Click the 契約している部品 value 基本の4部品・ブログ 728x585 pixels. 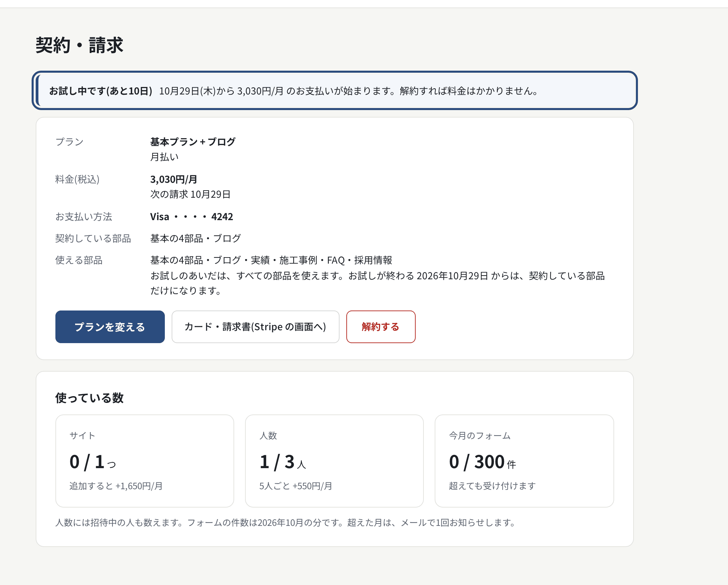pyautogui.click(x=195, y=238)
